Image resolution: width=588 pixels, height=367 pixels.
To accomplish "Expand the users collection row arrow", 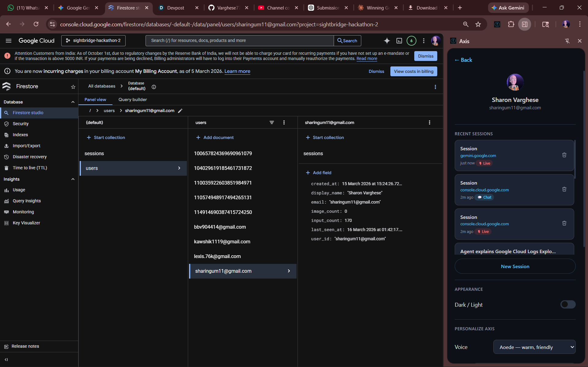I will (x=179, y=168).
